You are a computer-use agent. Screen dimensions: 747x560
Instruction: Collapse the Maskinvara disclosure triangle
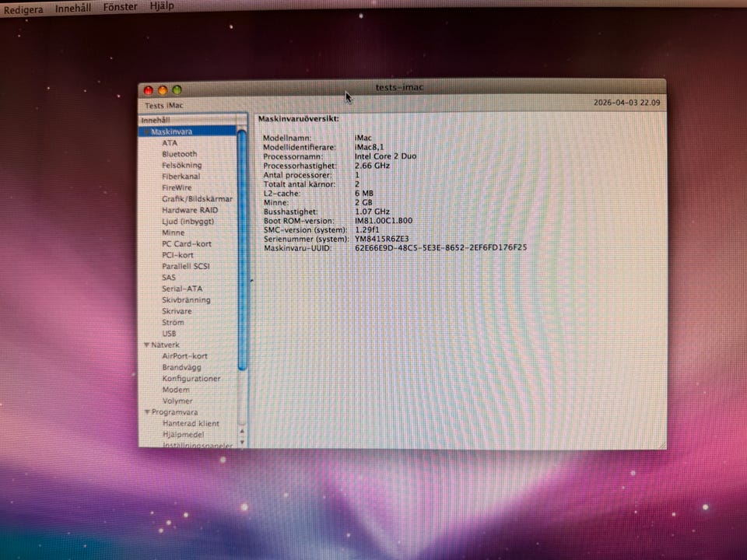pyautogui.click(x=146, y=132)
